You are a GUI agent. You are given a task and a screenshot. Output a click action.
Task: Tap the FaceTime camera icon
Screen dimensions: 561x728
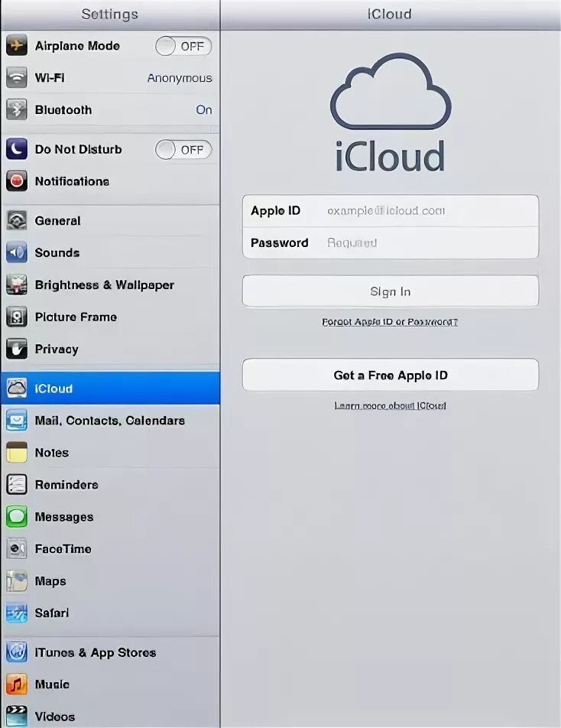[17, 548]
